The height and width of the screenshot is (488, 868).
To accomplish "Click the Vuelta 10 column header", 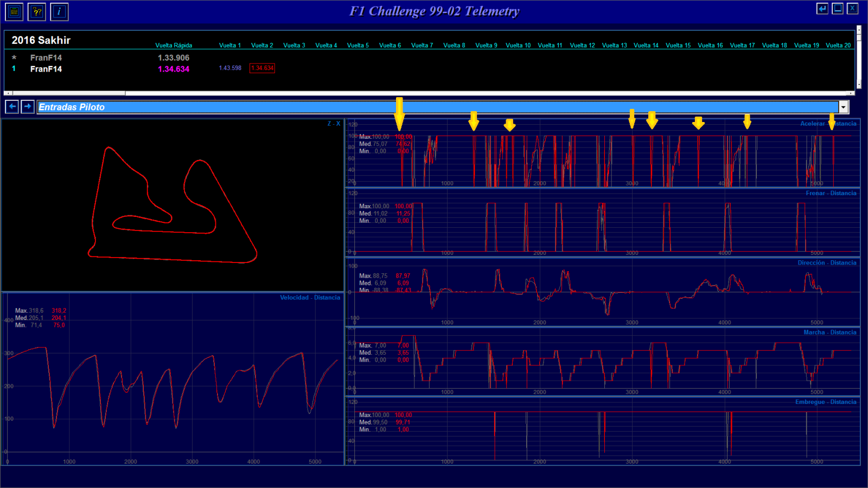I will click(x=518, y=46).
